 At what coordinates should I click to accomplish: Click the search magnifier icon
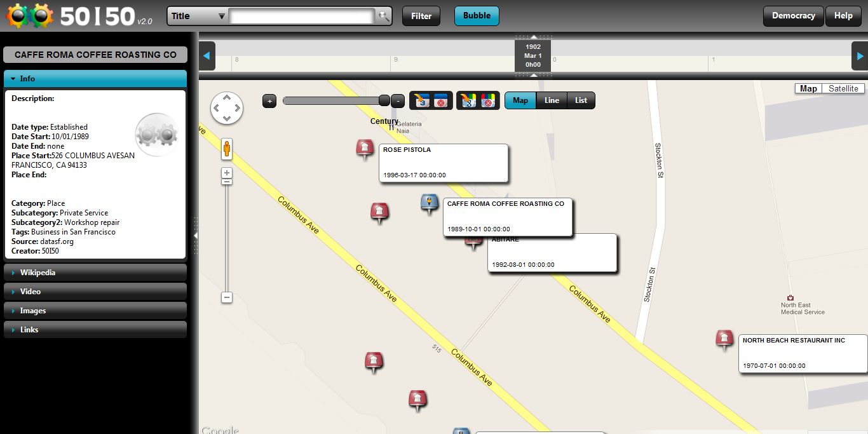coord(383,16)
